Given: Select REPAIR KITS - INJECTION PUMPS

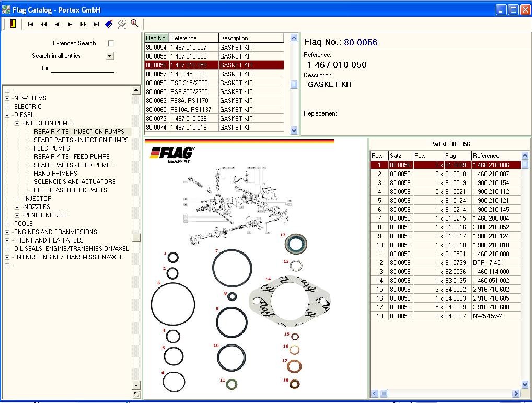Looking at the screenshot, I should pyautogui.click(x=79, y=132).
